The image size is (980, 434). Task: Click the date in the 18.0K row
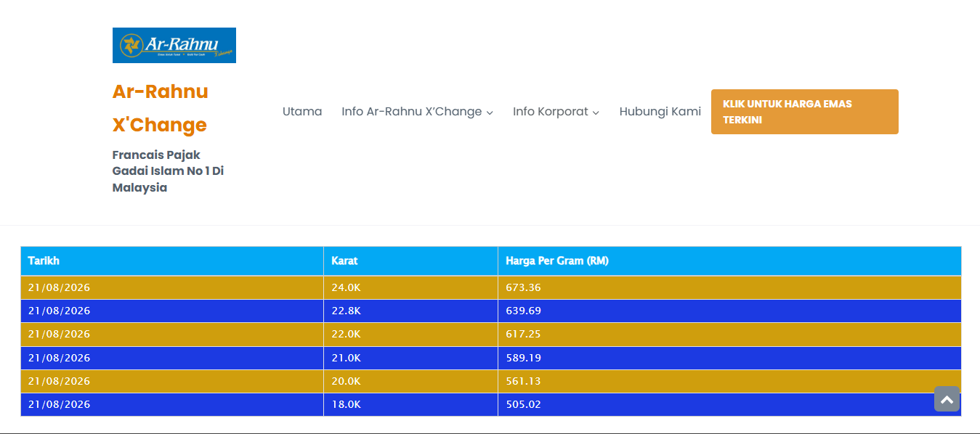click(59, 404)
